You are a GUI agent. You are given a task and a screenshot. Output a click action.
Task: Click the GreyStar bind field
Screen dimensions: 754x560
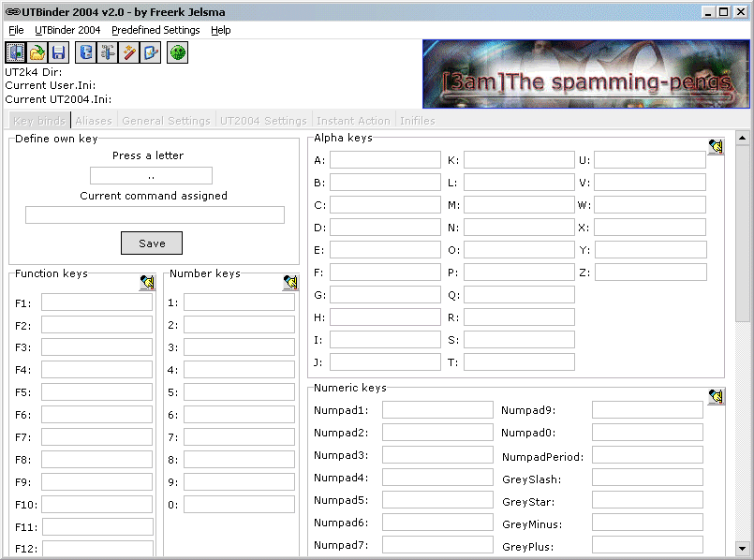(647, 500)
